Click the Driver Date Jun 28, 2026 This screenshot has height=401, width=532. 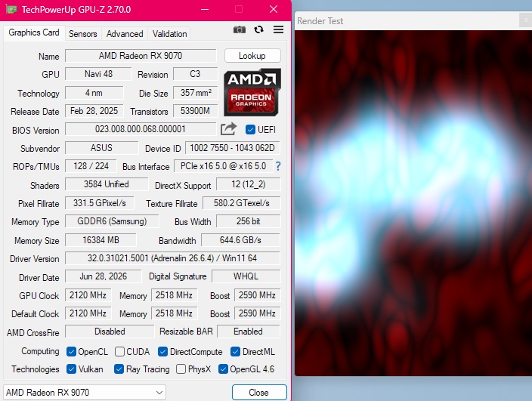(x=103, y=276)
